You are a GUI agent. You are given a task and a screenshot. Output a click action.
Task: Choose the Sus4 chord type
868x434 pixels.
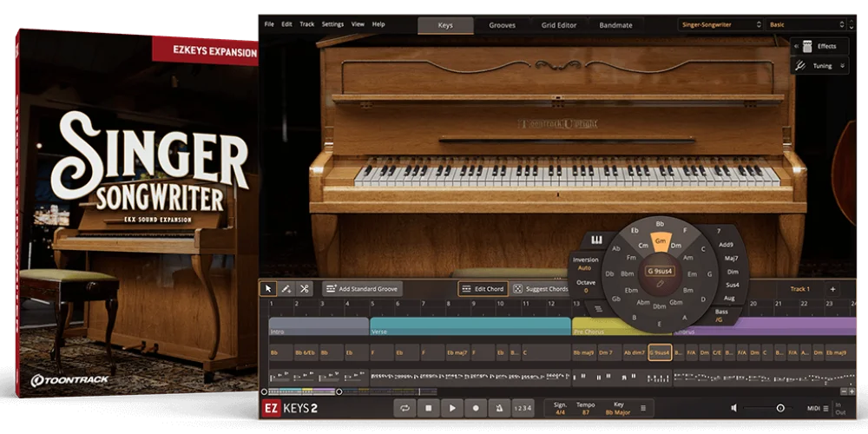click(x=733, y=285)
